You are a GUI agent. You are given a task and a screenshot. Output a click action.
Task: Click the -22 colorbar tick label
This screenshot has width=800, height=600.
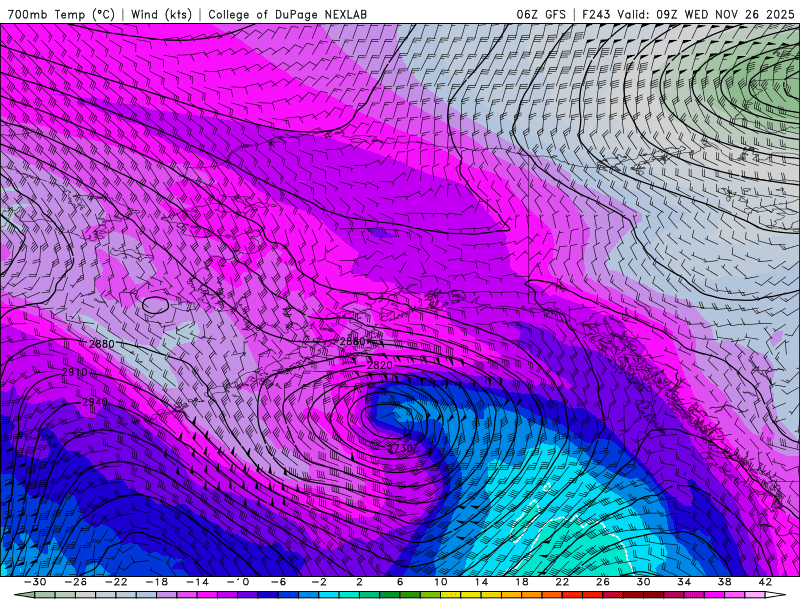tap(115, 582)
